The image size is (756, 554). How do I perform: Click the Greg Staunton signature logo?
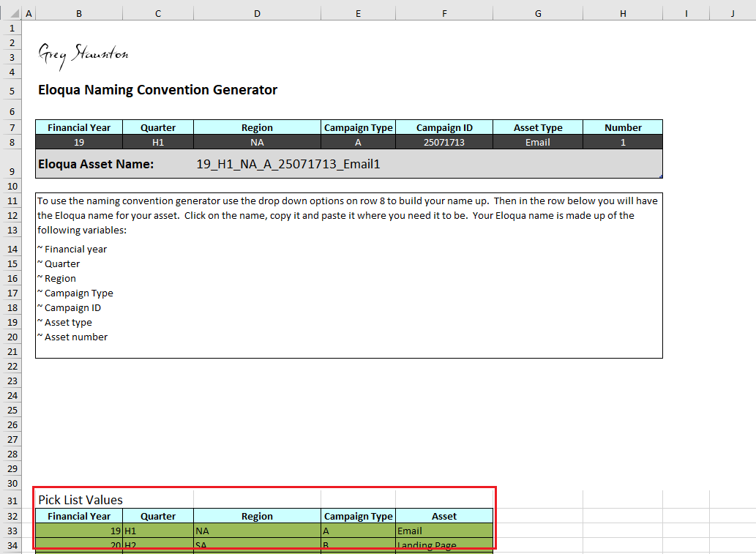pyautogui.click(x=83, y=56)
